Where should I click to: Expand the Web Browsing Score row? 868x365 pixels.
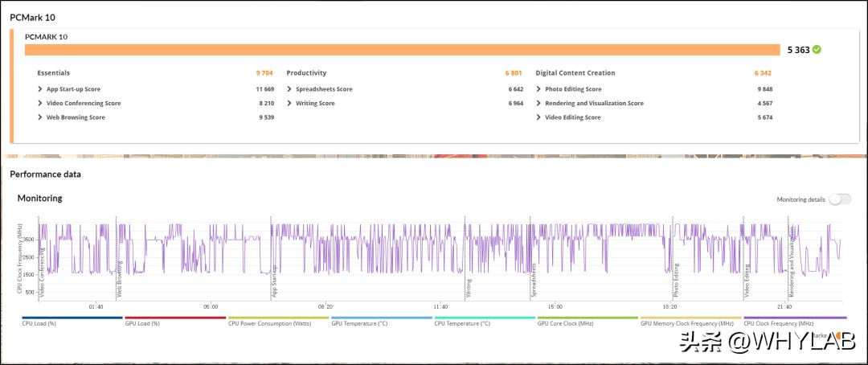(x=40, y=117)
